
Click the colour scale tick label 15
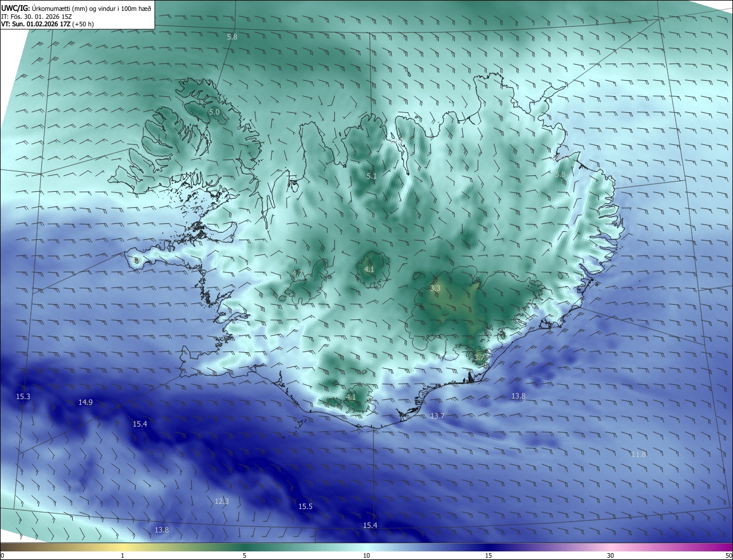(488, 555)
